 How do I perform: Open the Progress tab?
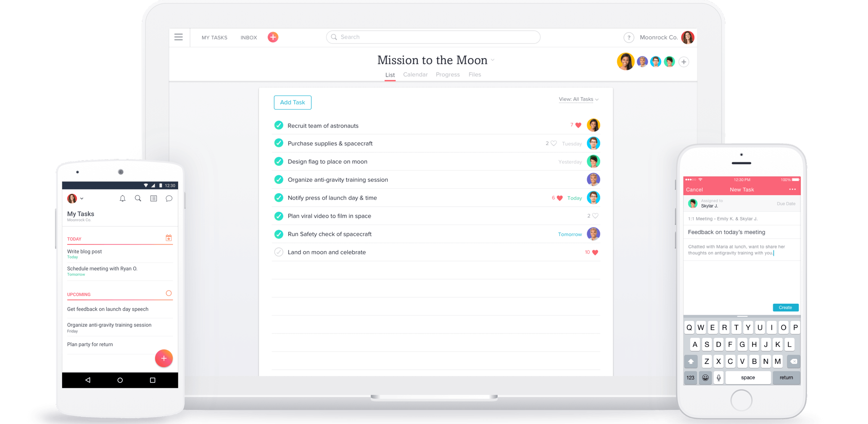click(448, 75)
